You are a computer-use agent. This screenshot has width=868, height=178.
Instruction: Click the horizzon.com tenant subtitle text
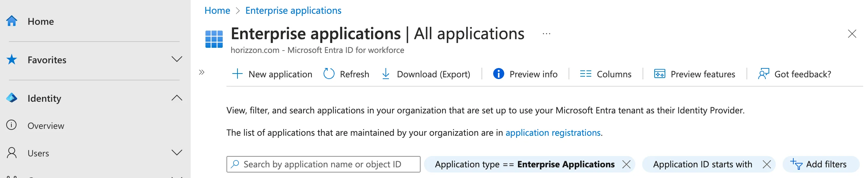tap(317, 50)
